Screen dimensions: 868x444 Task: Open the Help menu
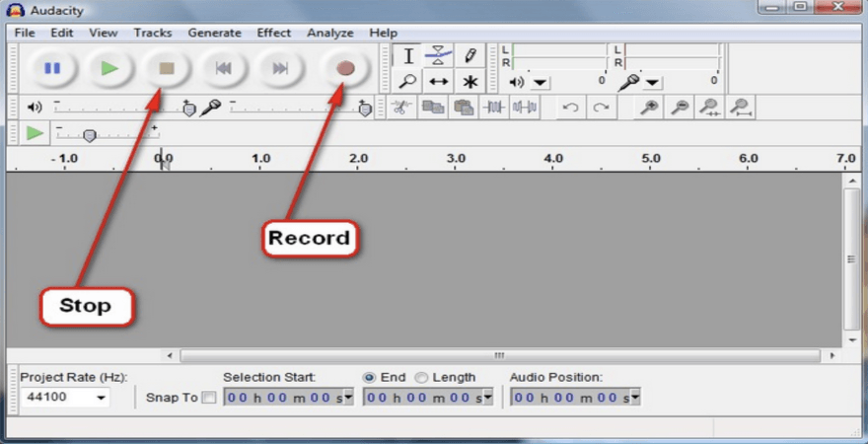coord(383,33)
